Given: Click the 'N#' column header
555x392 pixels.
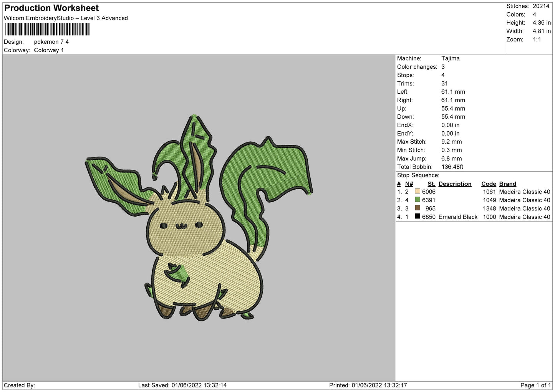Looking at the screenshot, I should tap(409, 184).
